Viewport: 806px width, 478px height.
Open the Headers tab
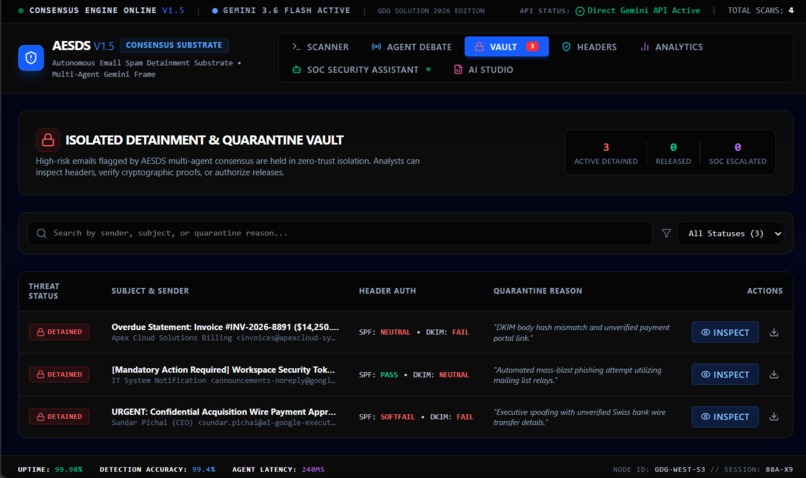click(x=589, y=47)
